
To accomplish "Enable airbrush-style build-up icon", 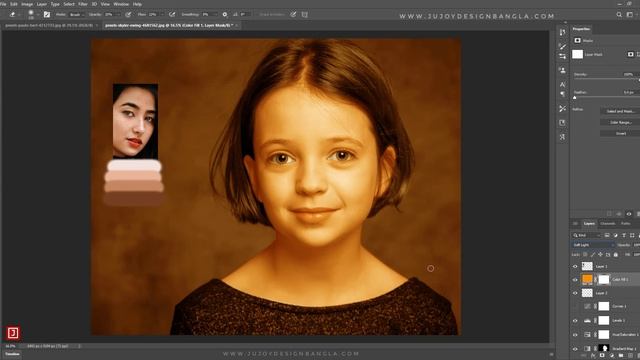I will pyautogui.click(x=172, y=14).
